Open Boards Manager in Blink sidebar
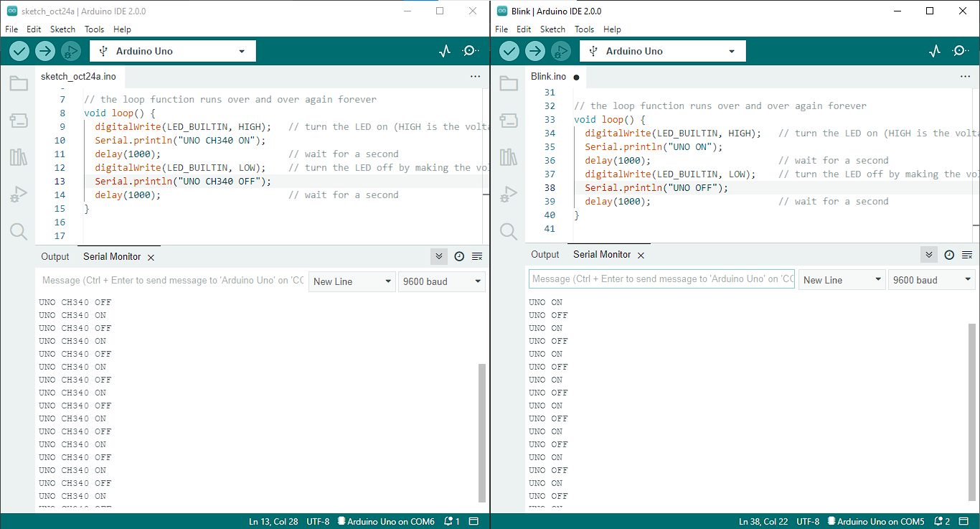 point(509,121)
